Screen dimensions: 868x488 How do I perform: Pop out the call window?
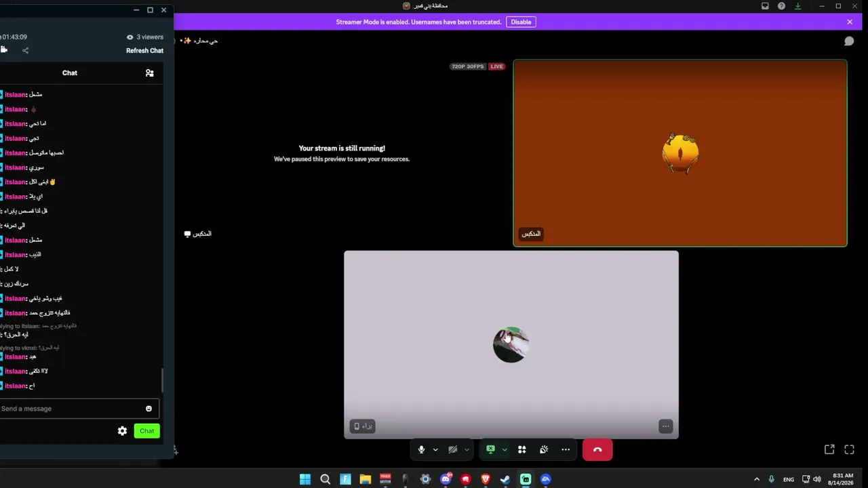pos(829,449)
